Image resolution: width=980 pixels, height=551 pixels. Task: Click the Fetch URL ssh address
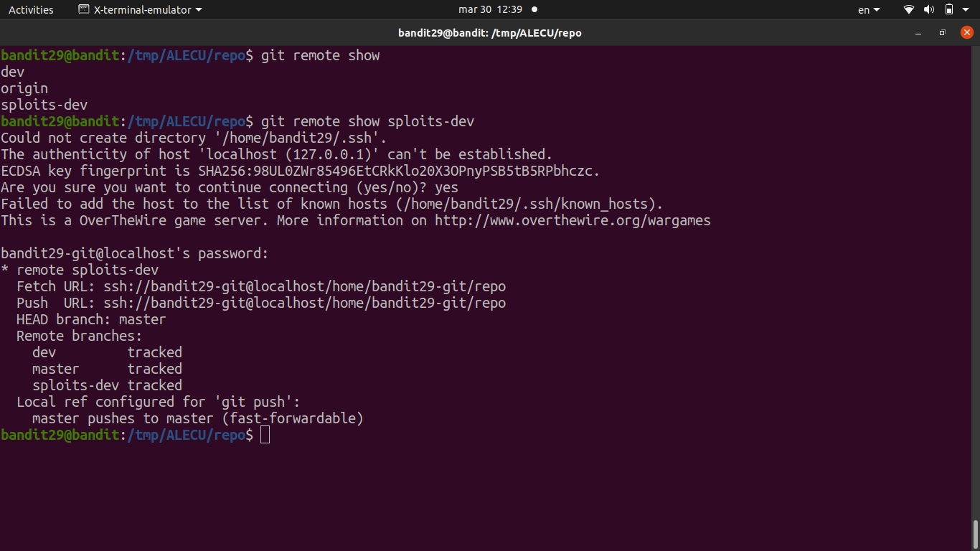click(304, 286)
